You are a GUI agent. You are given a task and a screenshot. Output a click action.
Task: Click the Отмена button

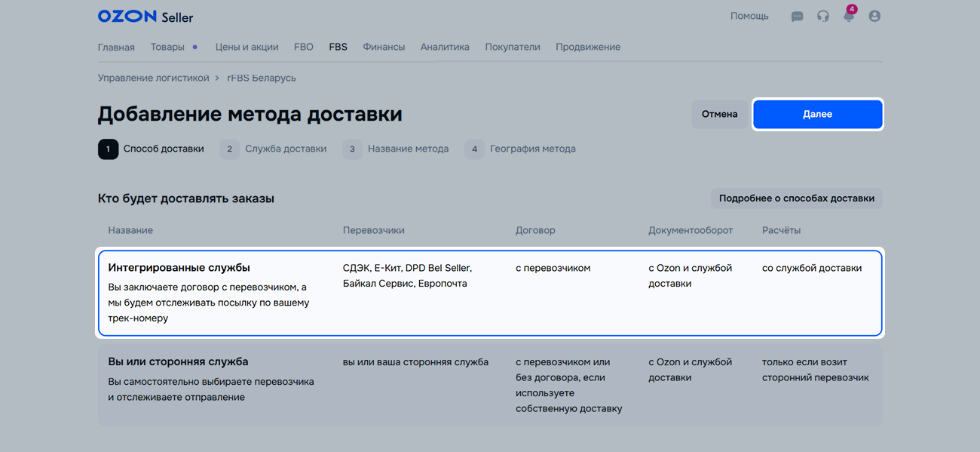click(719, 115)
